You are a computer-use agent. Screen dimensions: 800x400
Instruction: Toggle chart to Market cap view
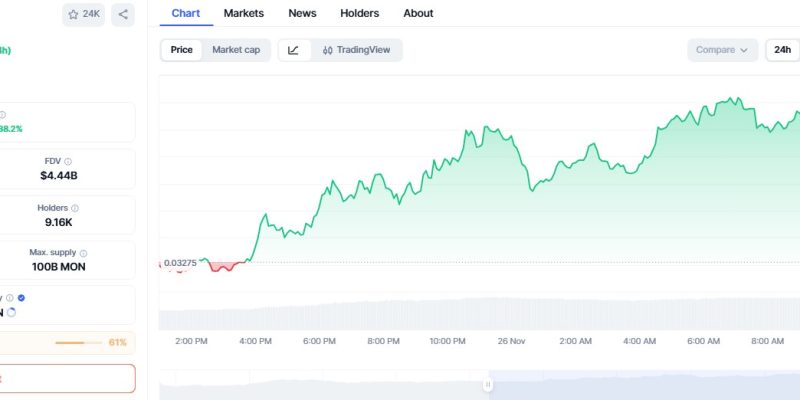click(x=236, y=50)
